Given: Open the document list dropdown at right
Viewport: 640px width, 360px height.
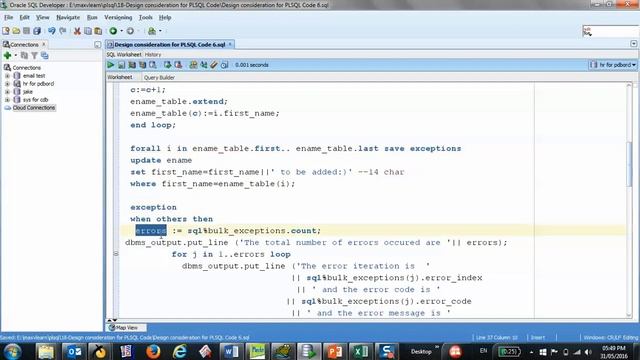Looking at the screenshot, I should click(x=633, y=44).
